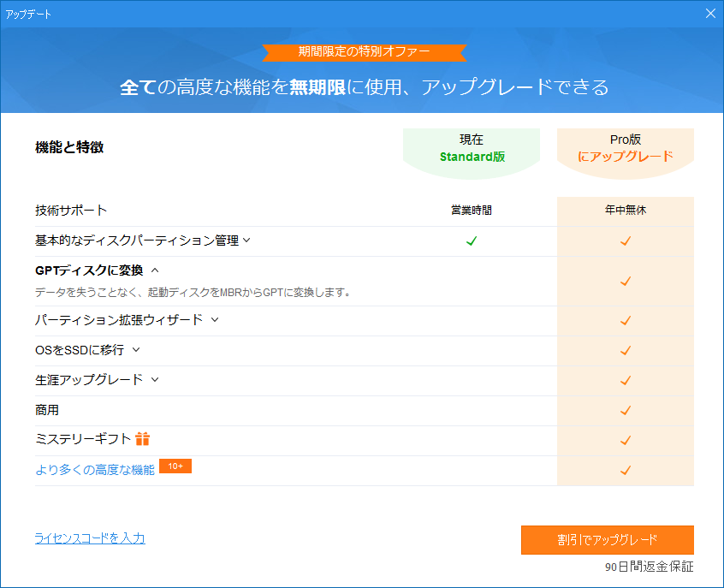The image size is (724, 588).
Task: Click the 生涯アップグレード label
Action: 89,380
